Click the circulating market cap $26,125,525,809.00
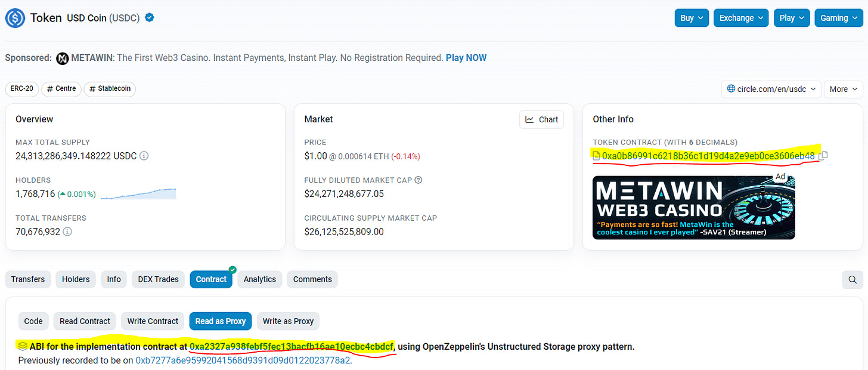The width and height of the screenshot is (868, 370). click(x=344, y=232)
